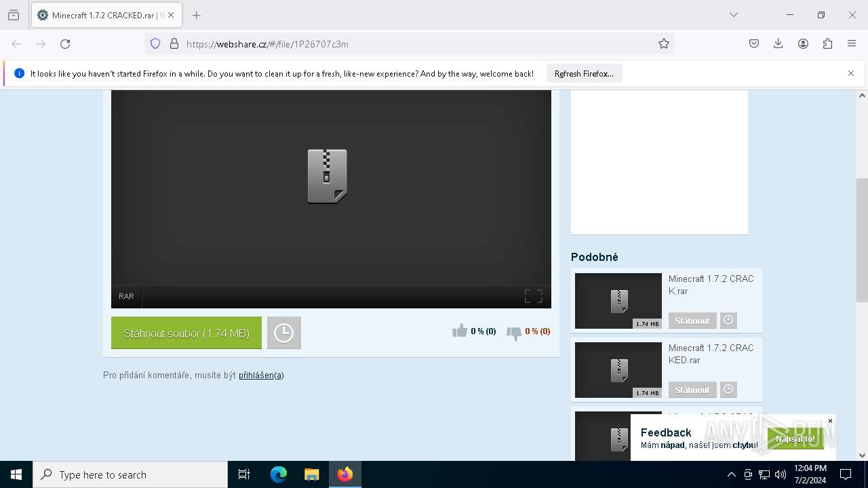Close the Feedback popup
The height and width of the screenshot is (488, 868).
click(830, 421)
